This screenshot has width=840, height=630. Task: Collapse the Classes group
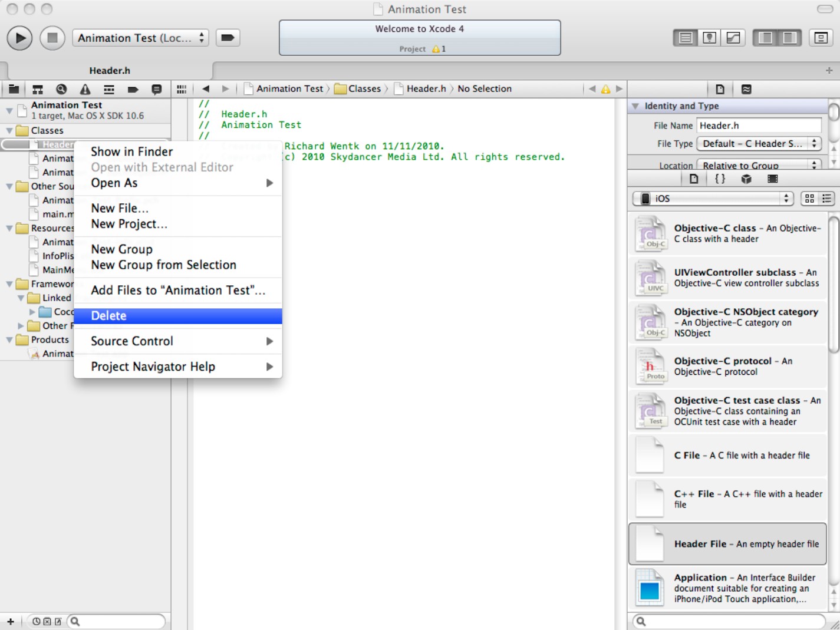point(9,131)
